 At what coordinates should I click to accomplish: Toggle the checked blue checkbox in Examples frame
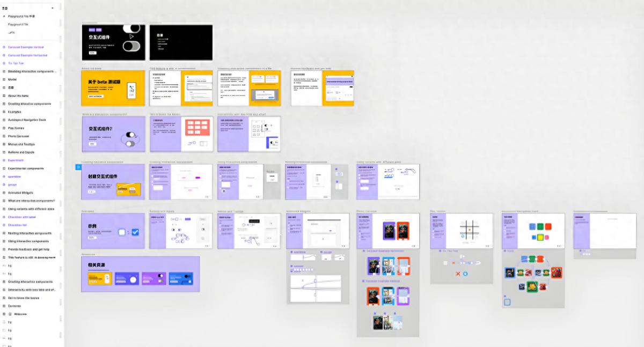(x=135, y=232)
